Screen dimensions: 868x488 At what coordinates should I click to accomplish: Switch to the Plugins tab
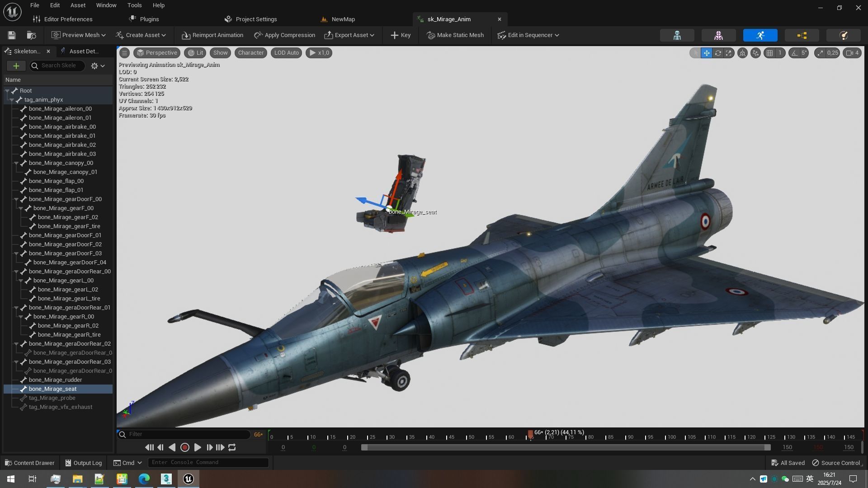click(144, 19)
